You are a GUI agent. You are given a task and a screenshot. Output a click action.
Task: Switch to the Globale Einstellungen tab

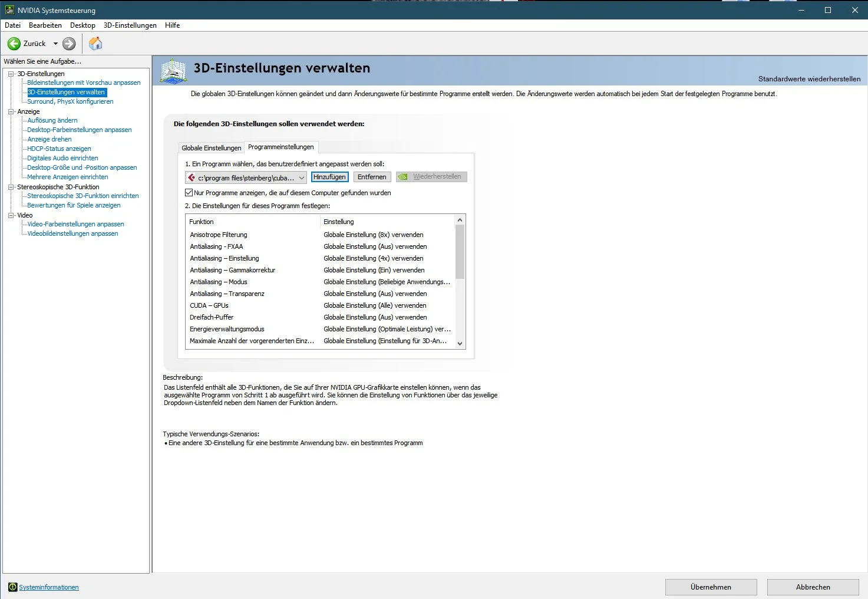[212, 148]
